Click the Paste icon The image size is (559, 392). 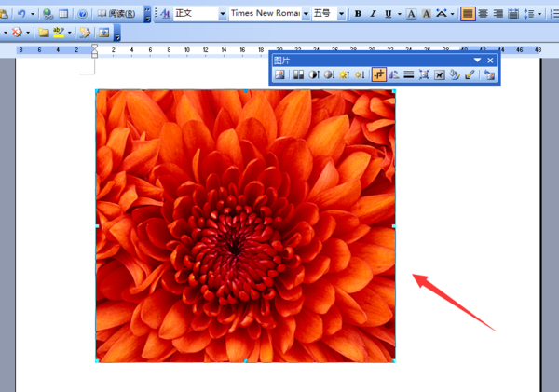4,14
